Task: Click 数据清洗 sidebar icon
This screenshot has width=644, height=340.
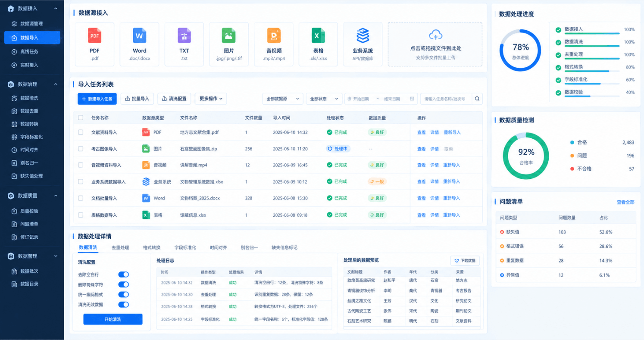Action: pyautogui.click(x=14, y=98)
